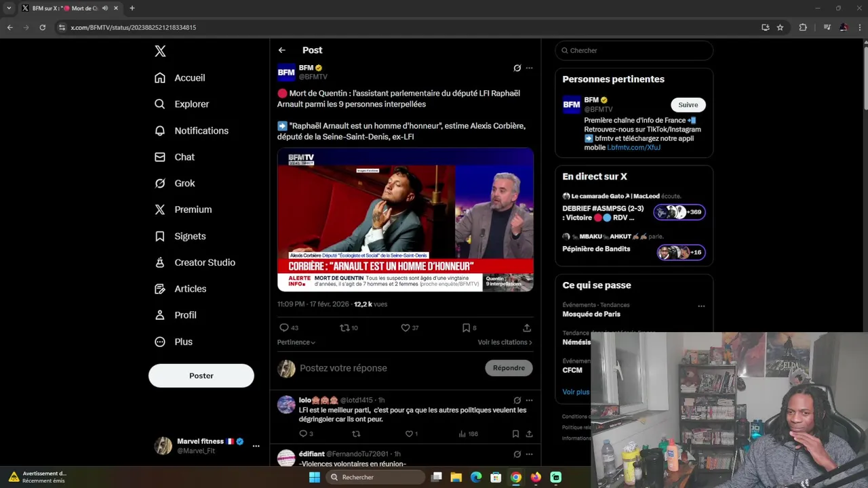The image size is (868, 488).
Task: Open Explorer search page
Action: (x=182, y=104)
